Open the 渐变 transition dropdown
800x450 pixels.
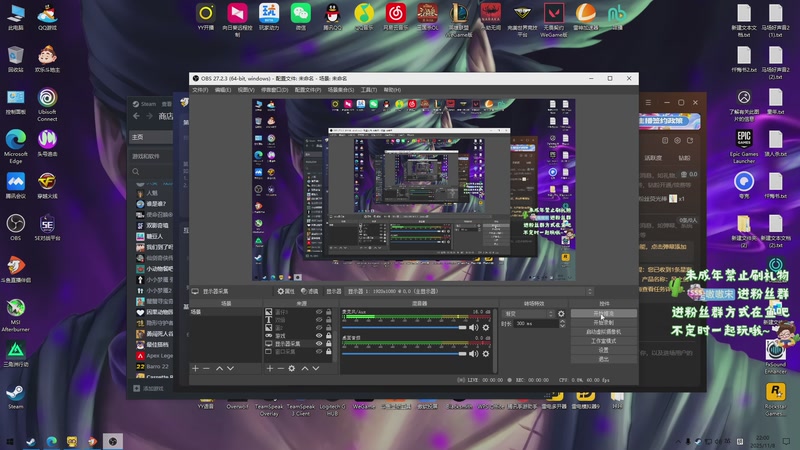528,314
